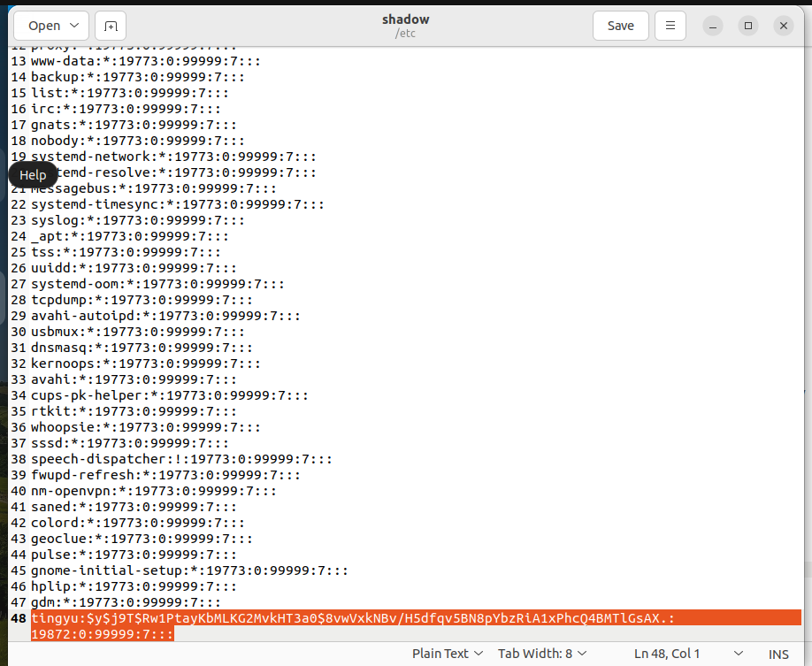Create a new document tab
This screenshot has height=666, width=812.
click(x=111, y=26)
